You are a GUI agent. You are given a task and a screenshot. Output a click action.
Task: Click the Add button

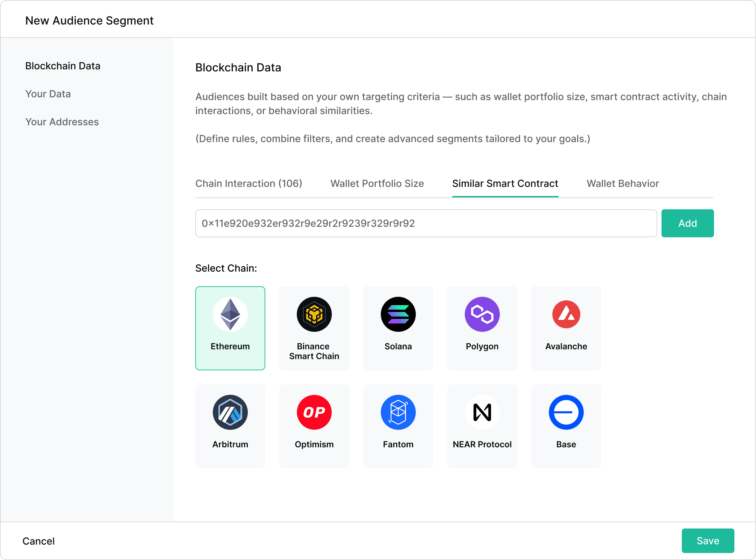(x=687, y=223)
